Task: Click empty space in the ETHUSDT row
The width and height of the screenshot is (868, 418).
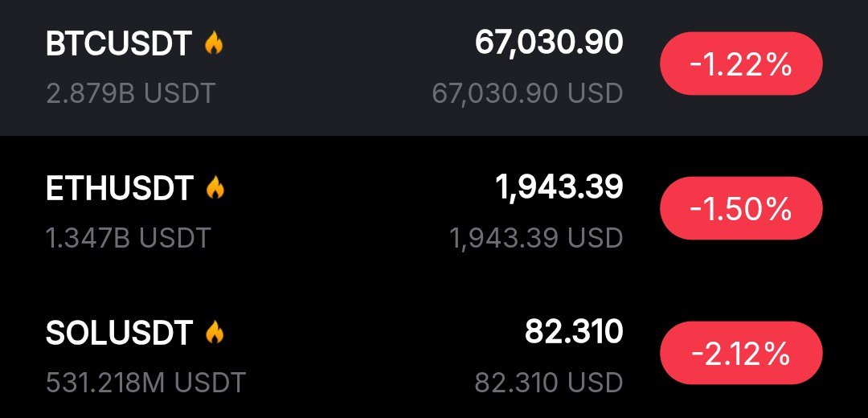Action: 338,213
